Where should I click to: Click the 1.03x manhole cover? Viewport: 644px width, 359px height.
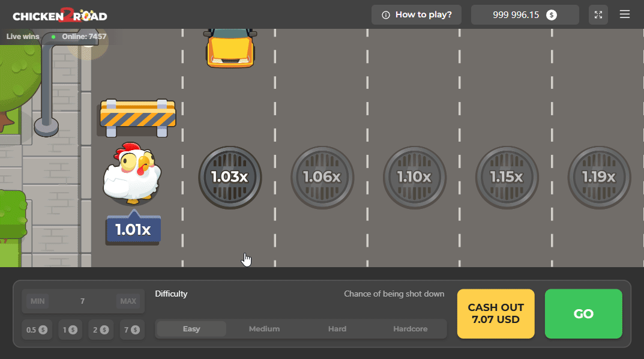click(230, 178)
